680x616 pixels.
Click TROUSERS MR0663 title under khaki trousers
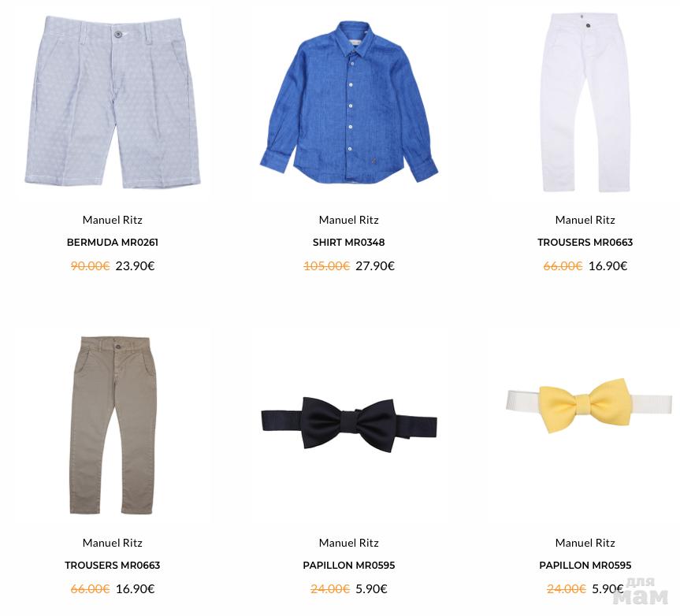[x=113, y=566]
